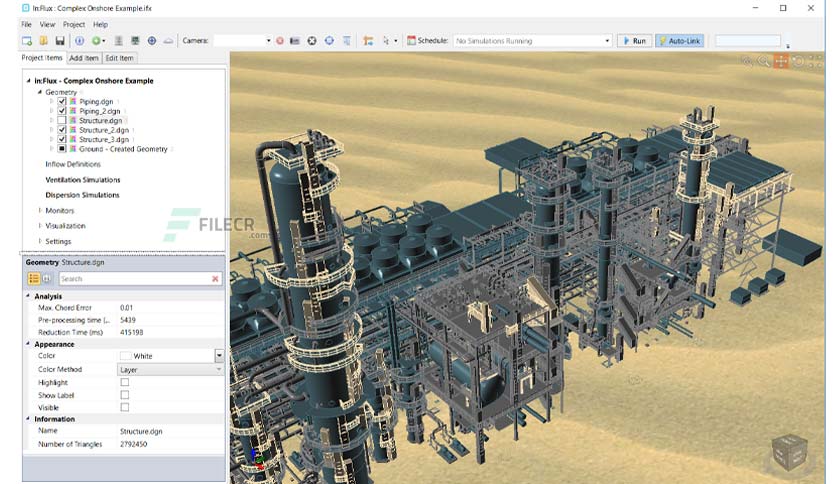
Task: Open the selection mode dropdown arrow
Action: pyautogui.click(x=396, y=41)
